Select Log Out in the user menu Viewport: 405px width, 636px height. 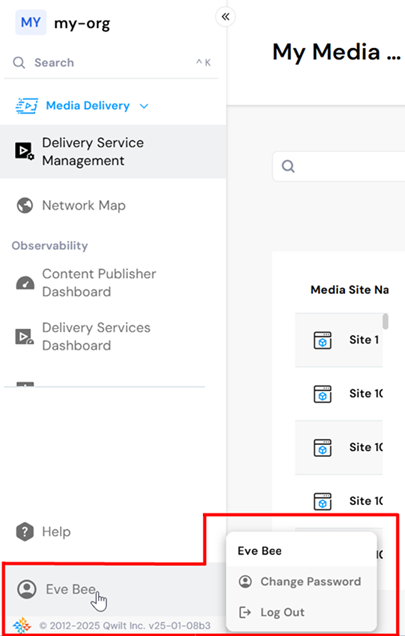click(301, 612)
